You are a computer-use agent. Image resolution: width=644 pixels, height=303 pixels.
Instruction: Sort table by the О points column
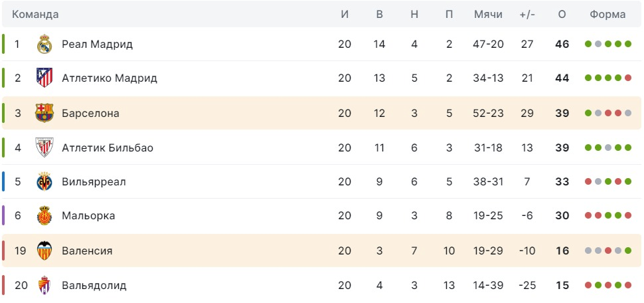(x=562, y=15)
